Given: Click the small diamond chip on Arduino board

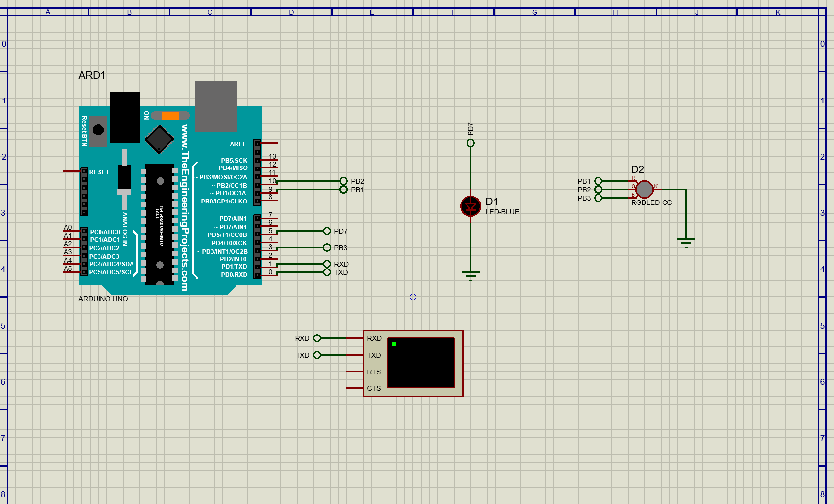Looking at the screenshot, I should click(x=159, y=139).
